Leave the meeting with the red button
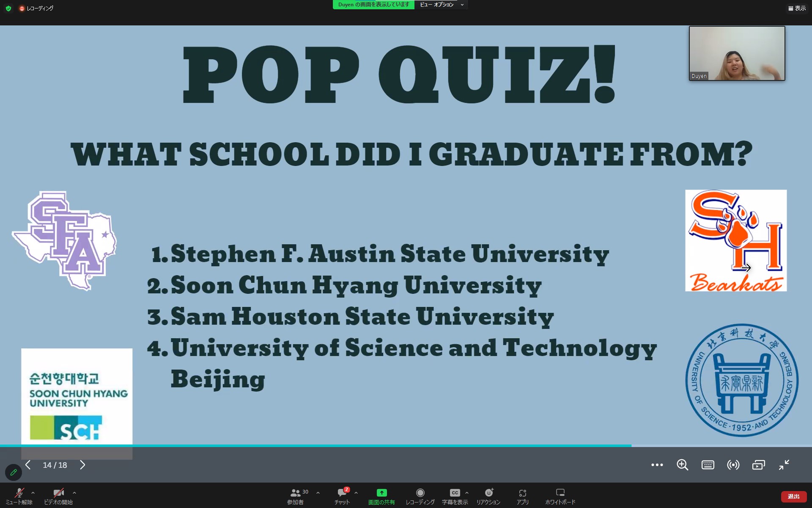The width and height of the screenshot is (812, 508). pyautogui.click(x=793, y=497)
